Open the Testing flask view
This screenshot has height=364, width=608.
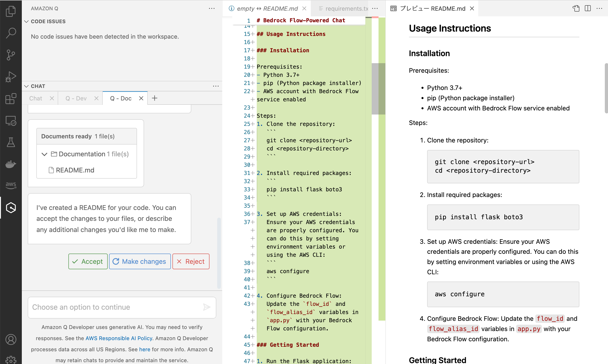tap(11, 142)
